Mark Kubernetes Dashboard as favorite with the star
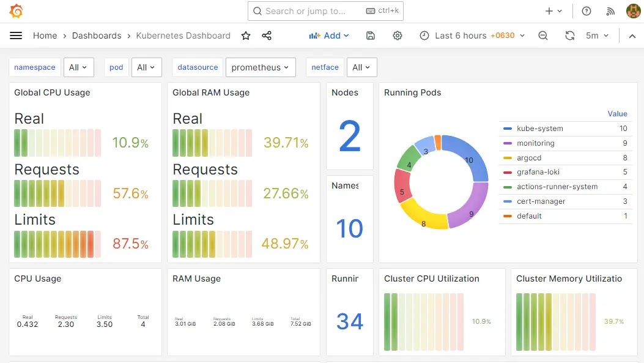Screen dimensions: 644x363 click(x=246, y=36)
